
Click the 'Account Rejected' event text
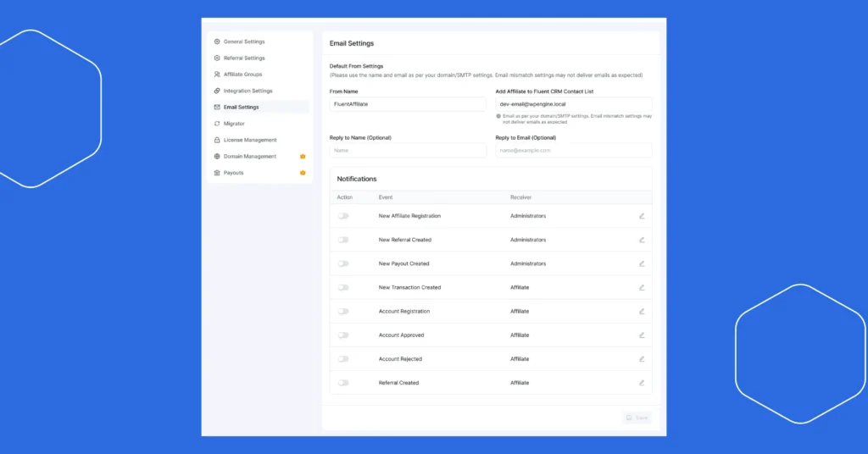click(400, 359)
